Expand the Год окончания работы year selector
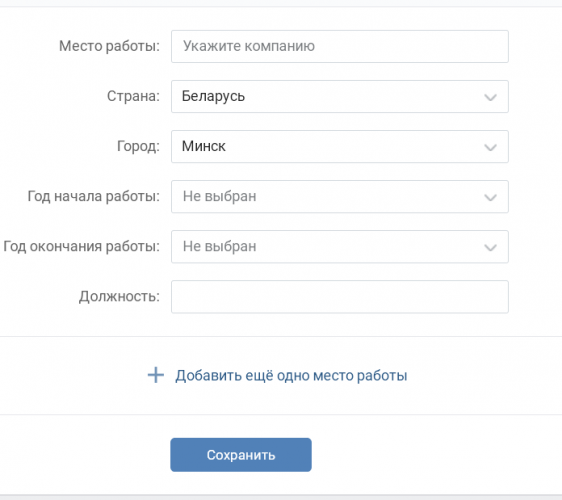 pos(340,247)
